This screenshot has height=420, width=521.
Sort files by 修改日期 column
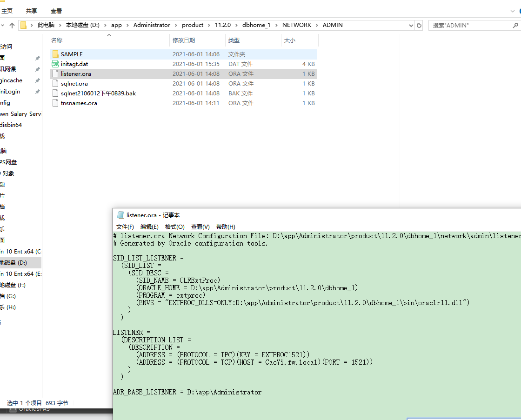[x=184, y=40]
